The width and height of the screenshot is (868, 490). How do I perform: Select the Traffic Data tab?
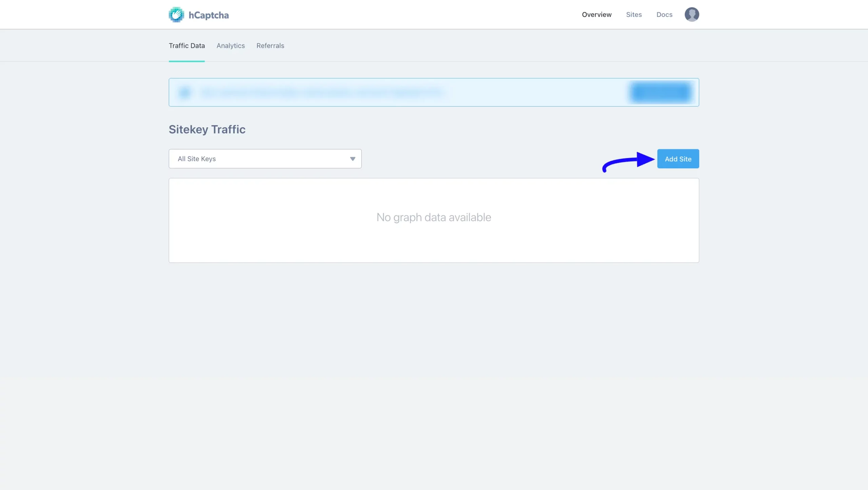186,45
